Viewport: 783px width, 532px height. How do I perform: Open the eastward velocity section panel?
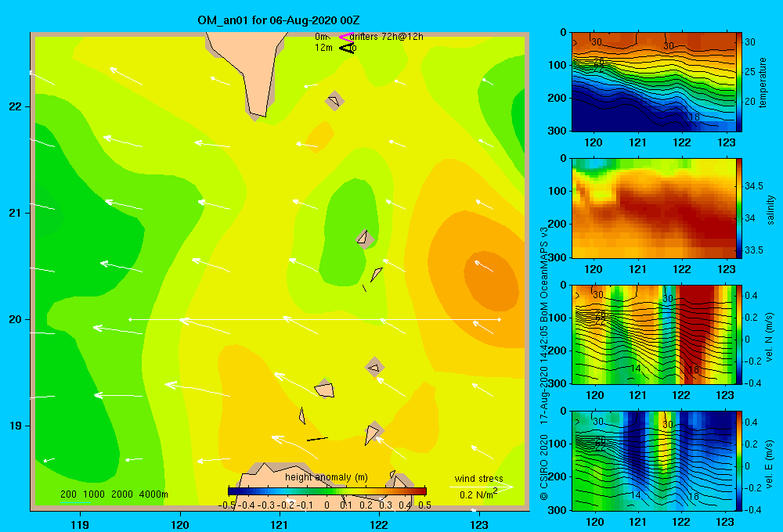pyautogui.click(x=653, y=461)
